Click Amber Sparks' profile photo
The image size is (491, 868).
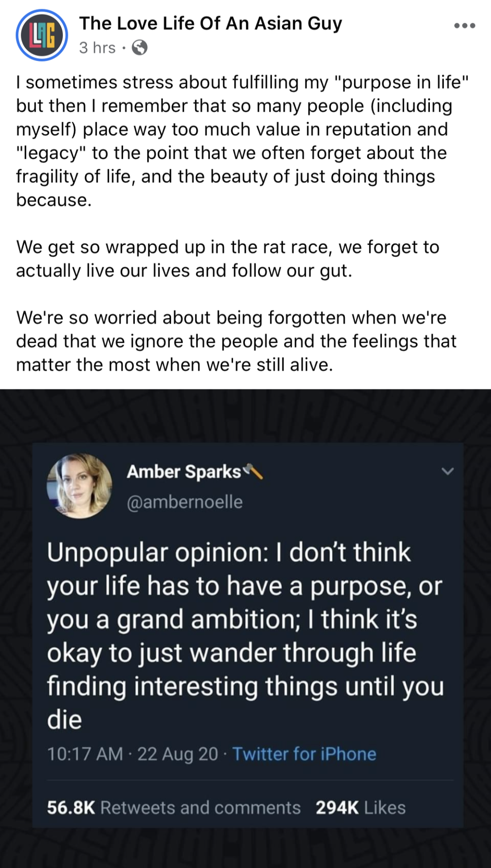80,486
